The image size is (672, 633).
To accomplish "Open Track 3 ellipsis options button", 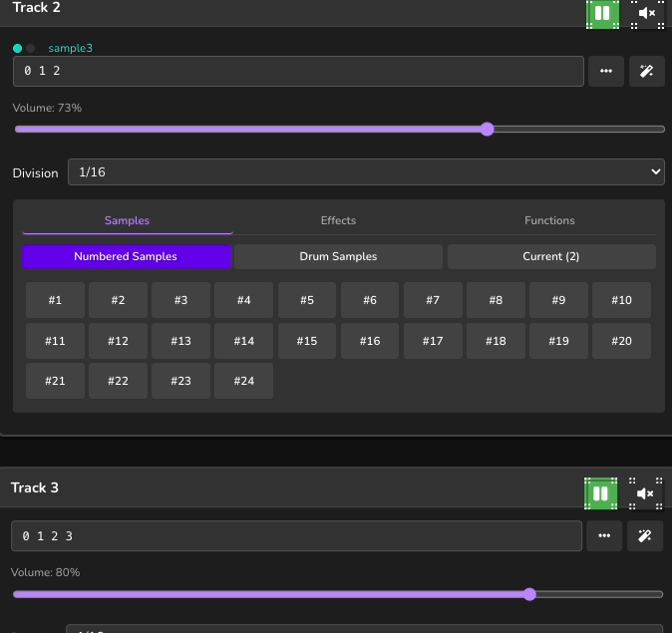I will click(x=604, y=536).
